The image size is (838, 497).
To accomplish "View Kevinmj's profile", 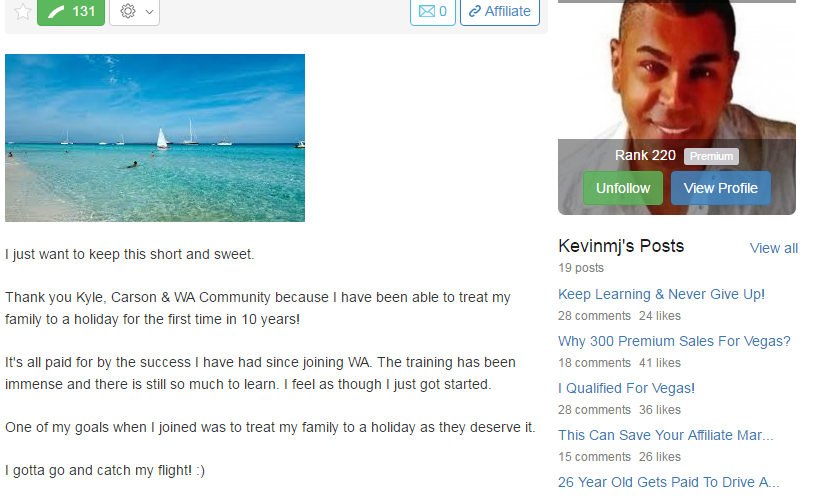I will (x=721, y=188).
